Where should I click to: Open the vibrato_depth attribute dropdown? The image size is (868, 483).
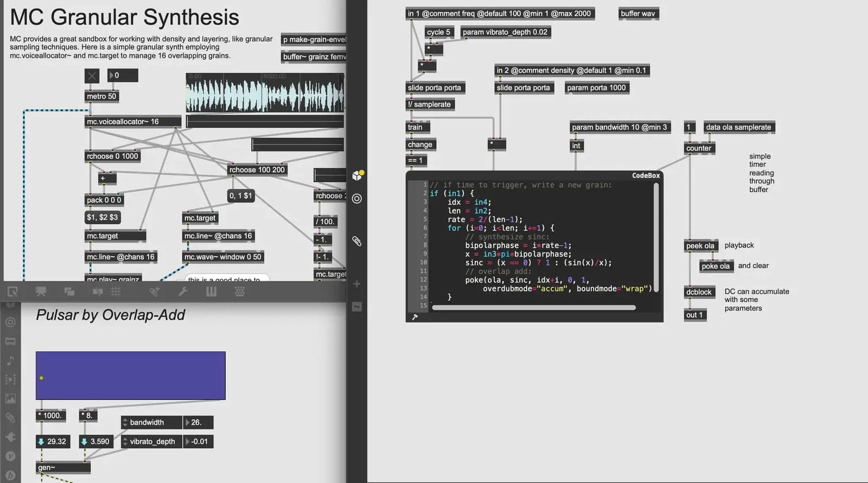[x=151, y=442]
